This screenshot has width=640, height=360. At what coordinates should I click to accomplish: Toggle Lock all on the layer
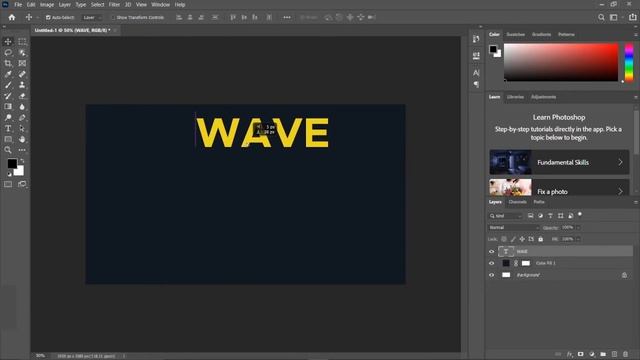click(541, 239)
